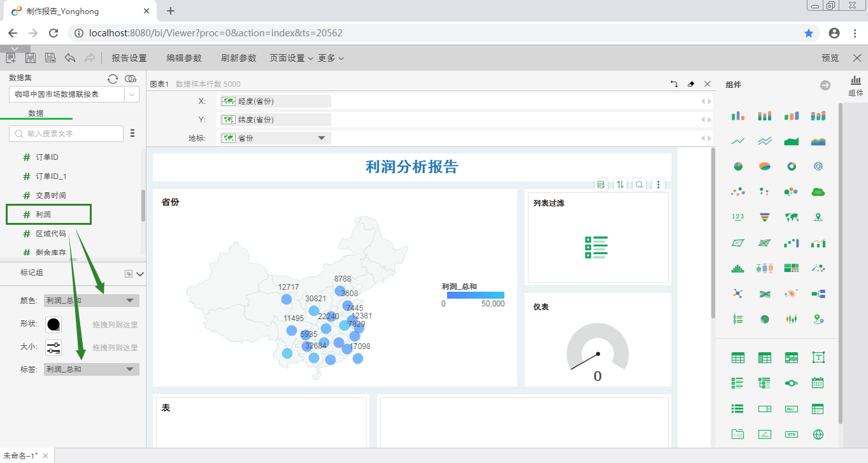Open the three-dot more options on the chart
Viewport: 868px width, 463px height.
click(x=658, y=184)
